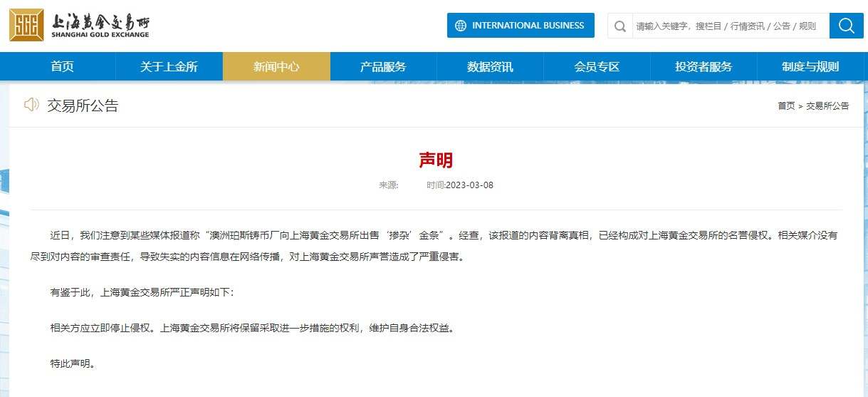Click the gray magnifier icon in search box

click(x=620, y=26)
